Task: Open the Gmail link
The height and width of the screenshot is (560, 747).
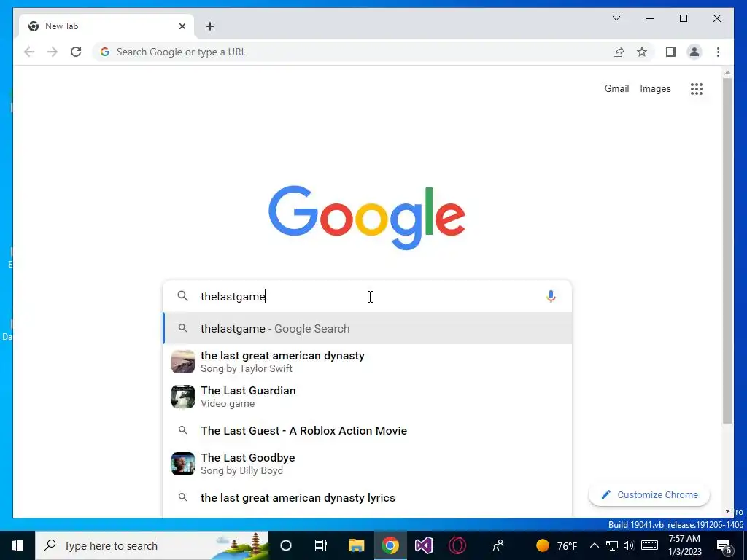Action: coord(616,88)
